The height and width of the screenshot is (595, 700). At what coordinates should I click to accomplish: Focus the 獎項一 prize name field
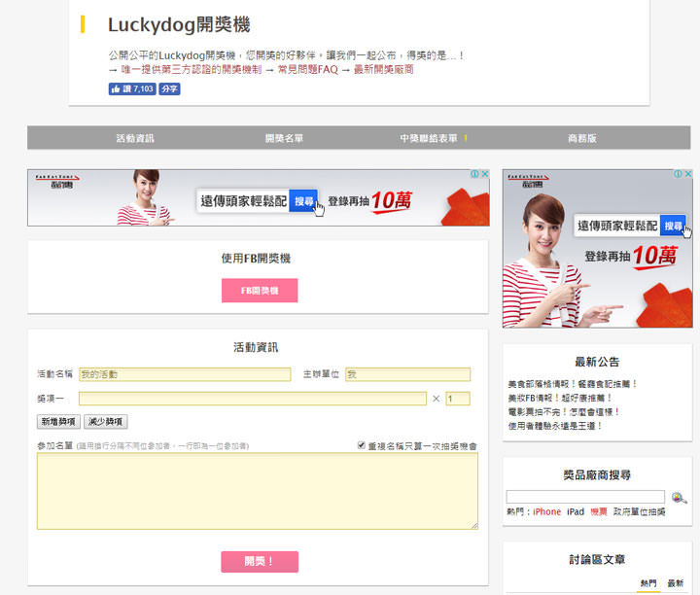click(x=253, y=399)
